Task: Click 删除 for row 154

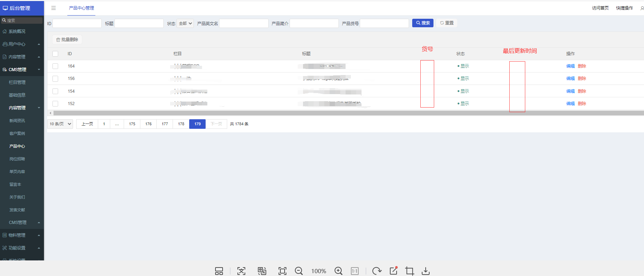Action: [582, 91]
